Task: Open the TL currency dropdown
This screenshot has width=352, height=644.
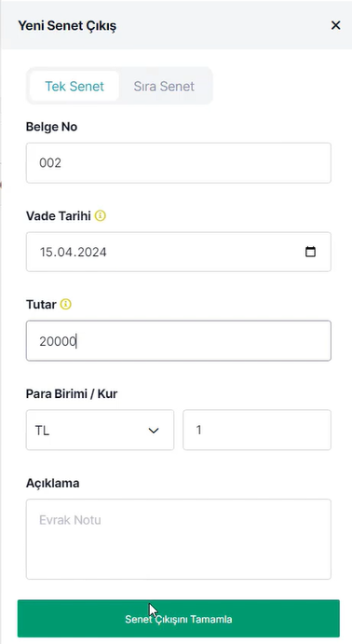Action: pos(100,430)
